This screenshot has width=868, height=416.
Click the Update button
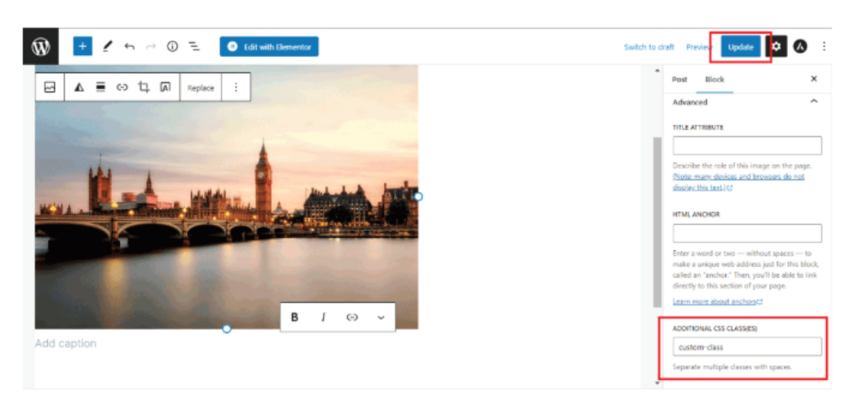(x=740, y=47)
